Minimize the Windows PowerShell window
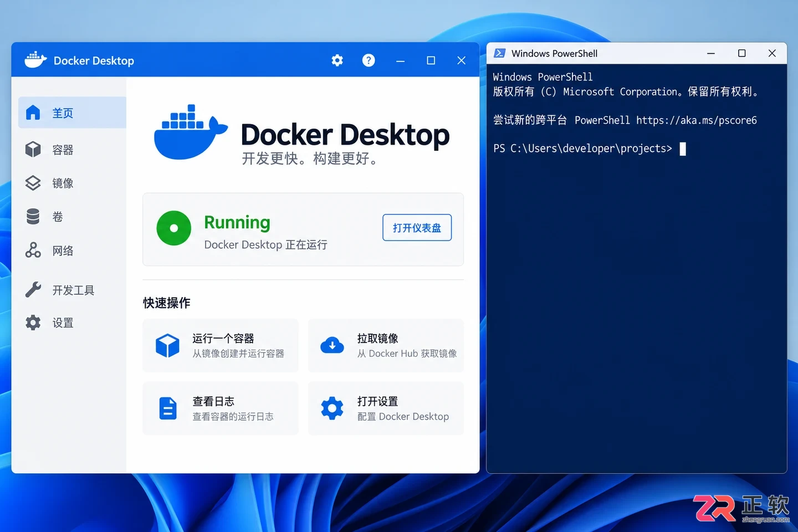This screenshot has width=798, height=532. (711, 53)
